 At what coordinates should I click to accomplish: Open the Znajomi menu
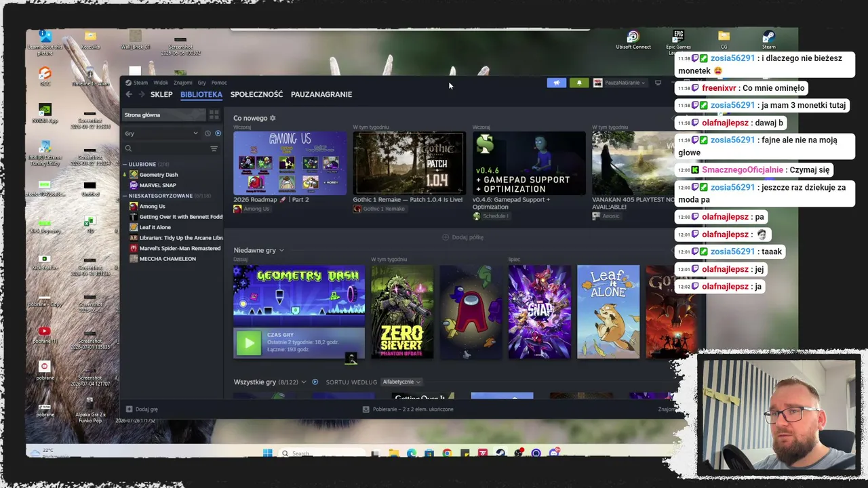click(183, 83)
